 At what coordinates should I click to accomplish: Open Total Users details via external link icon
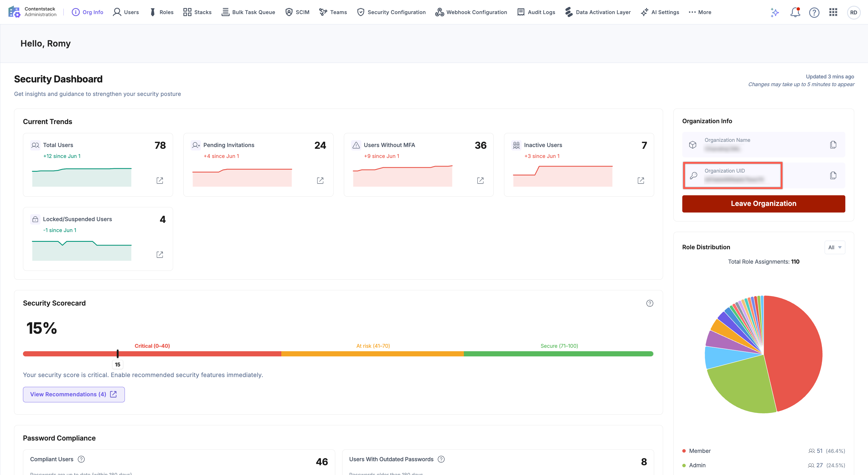click(160, 181)
